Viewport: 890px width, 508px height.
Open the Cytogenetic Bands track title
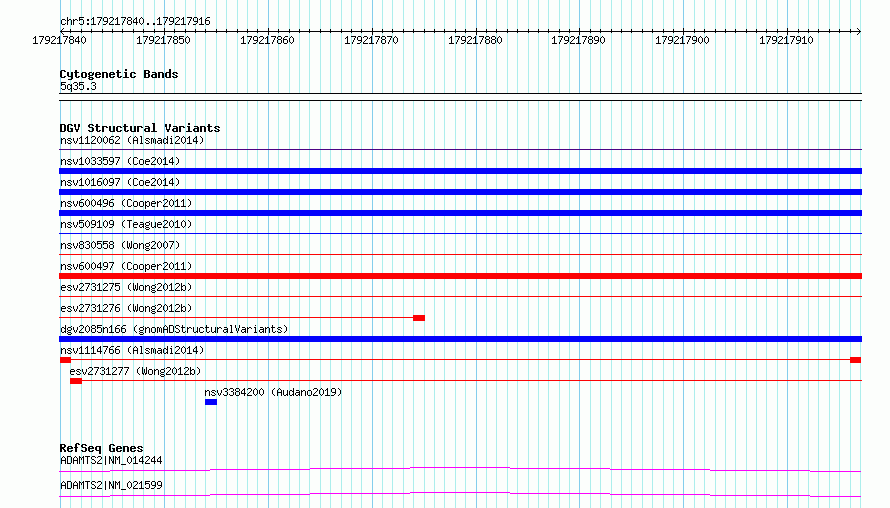(x=119, y=74)
